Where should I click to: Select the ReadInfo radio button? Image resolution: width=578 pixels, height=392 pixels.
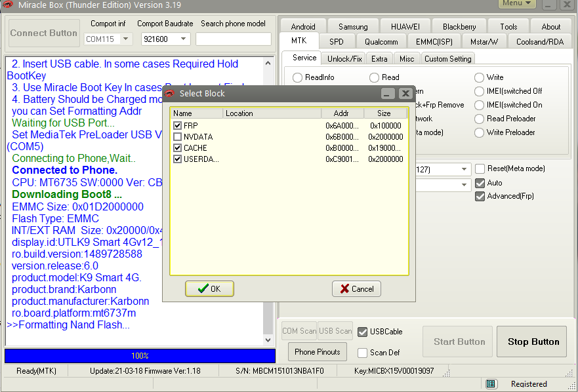point(297,78)
